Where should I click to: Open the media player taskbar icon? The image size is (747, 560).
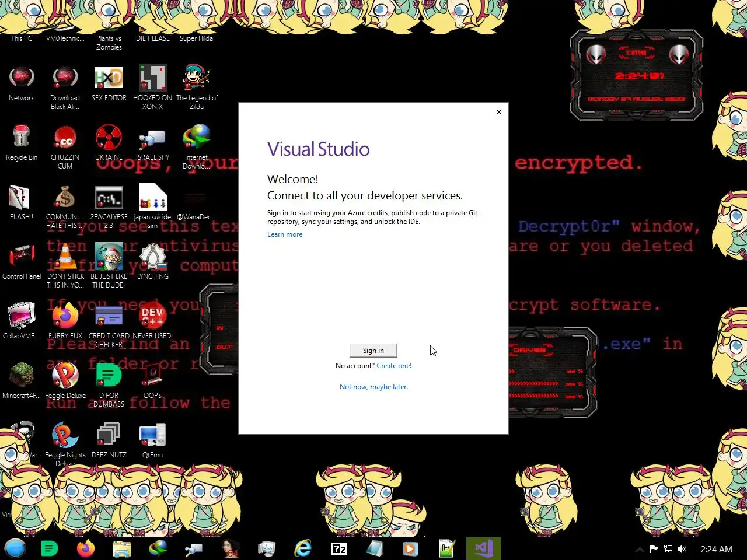click(x=411, y=548)
